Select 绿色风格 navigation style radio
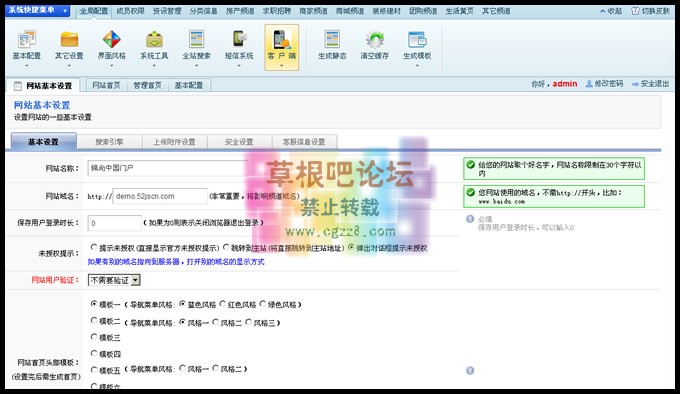The image size is (680, 394). 262,304
